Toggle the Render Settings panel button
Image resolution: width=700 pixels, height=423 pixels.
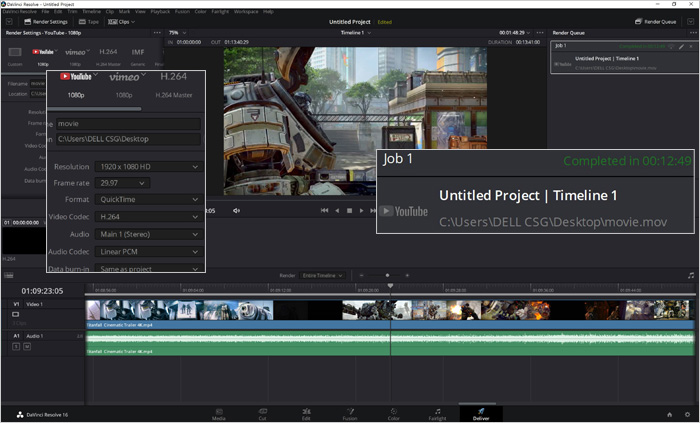pyautogui.click(x=46, y=21)
